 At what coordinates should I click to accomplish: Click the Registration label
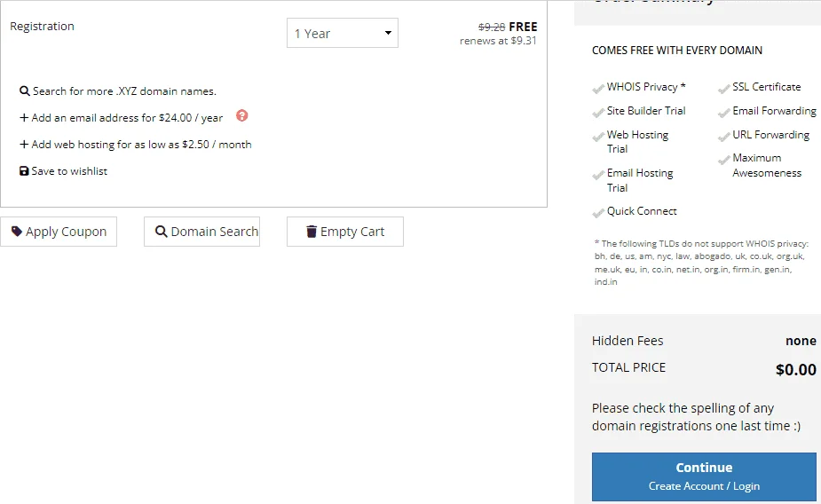point(42,26)
